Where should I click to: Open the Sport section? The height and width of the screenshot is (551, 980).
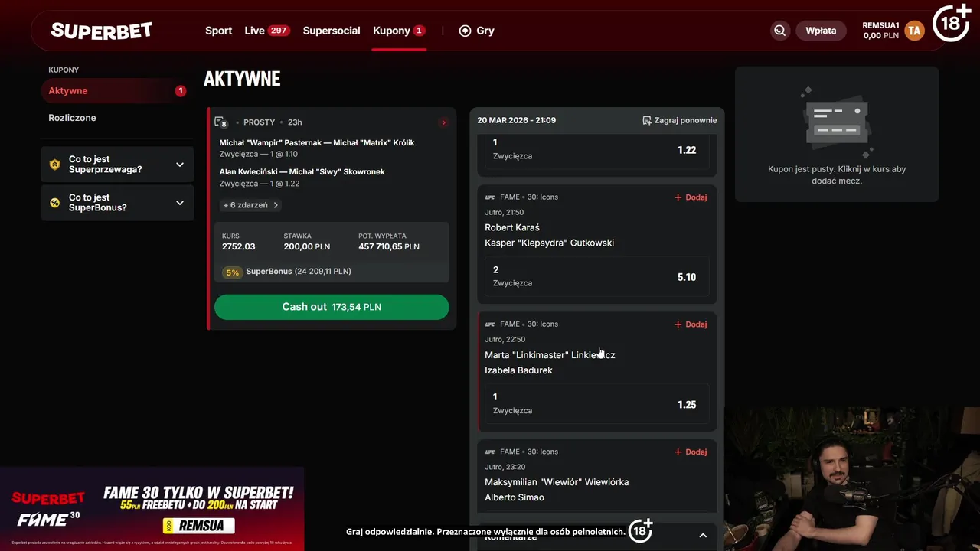pos(218,31)
